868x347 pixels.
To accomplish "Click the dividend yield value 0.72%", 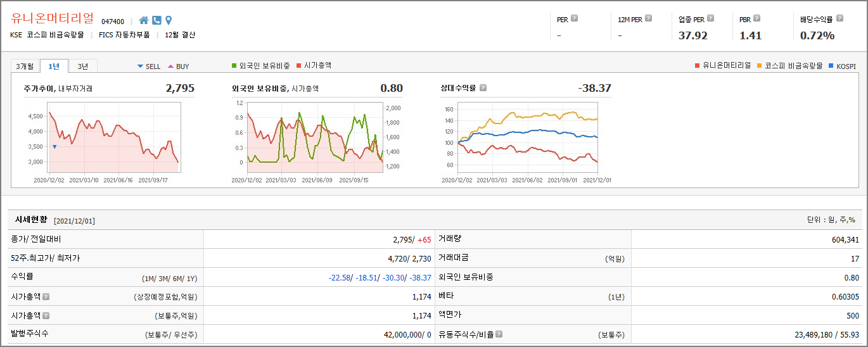I will tap(817, 35).
